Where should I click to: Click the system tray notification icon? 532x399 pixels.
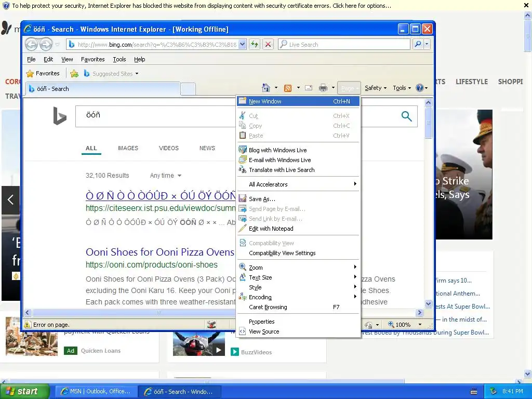(494, 391)
